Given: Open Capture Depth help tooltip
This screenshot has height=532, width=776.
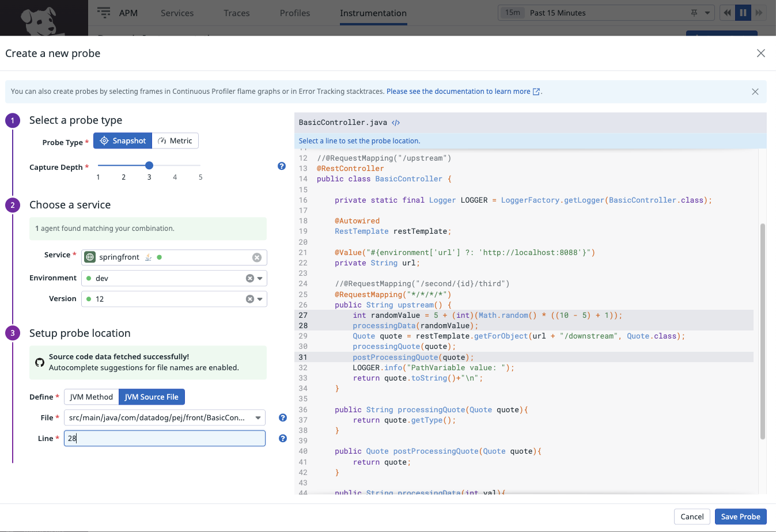Looking at the screenshot, I should [x=282, y=166].
